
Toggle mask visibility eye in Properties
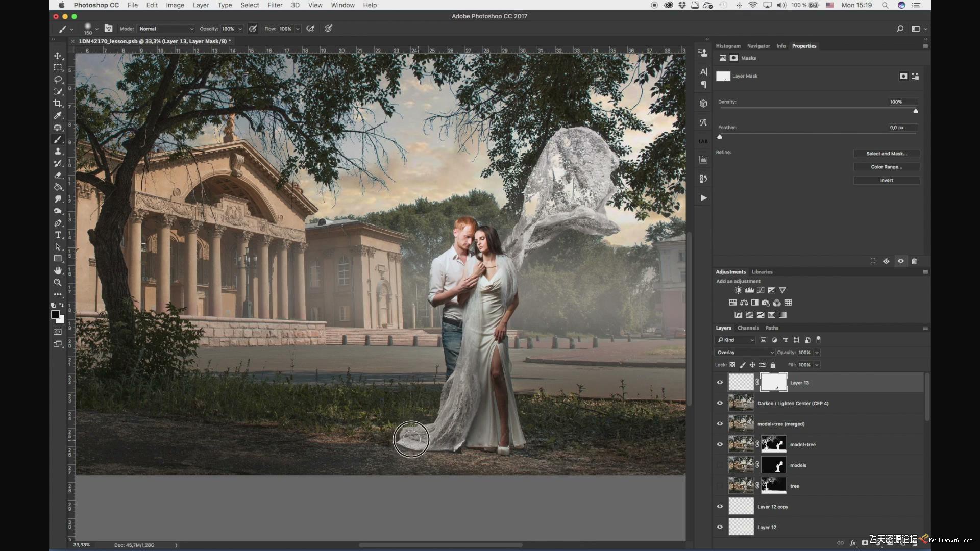point(901,261)
